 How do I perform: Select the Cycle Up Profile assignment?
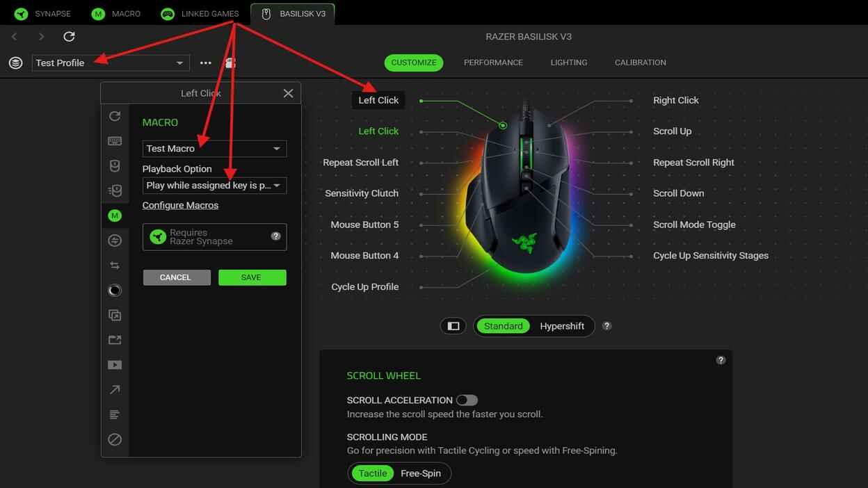pos(365,287)
